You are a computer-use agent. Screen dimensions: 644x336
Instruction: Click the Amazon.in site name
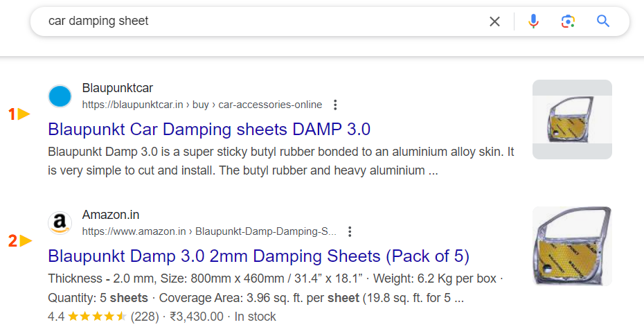[111, 215]
